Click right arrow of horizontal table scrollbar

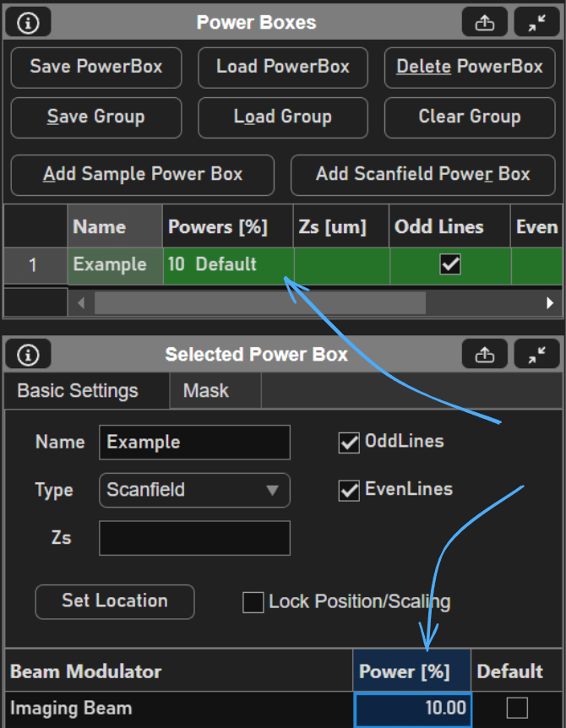click(x=550, y=302)
